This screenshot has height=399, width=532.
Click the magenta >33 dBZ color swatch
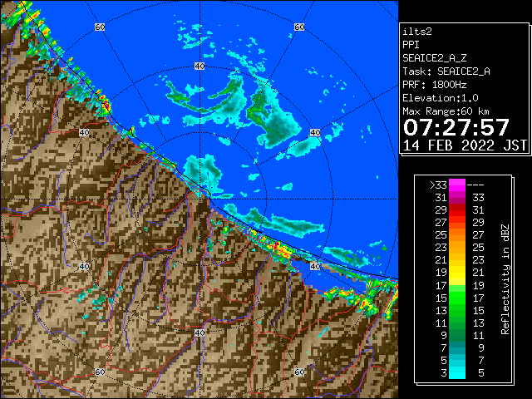[457, 185]
